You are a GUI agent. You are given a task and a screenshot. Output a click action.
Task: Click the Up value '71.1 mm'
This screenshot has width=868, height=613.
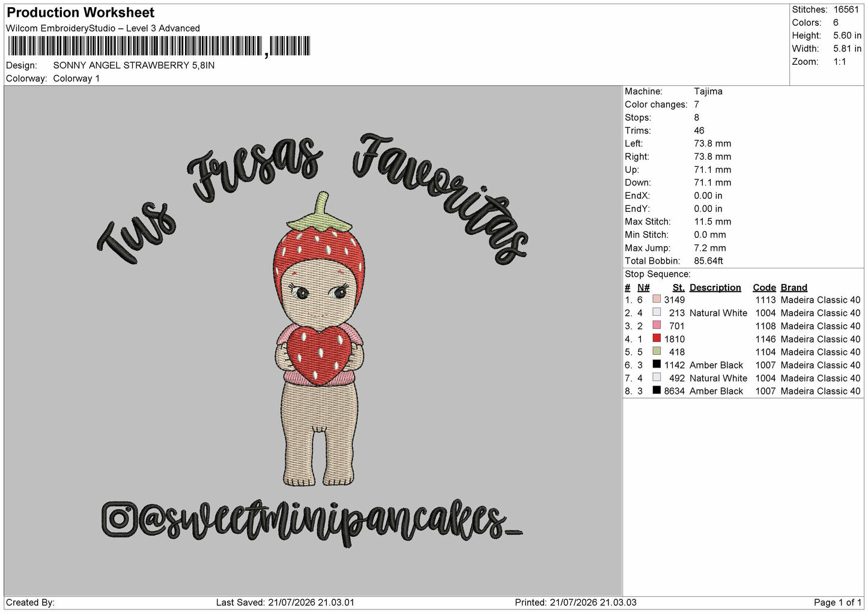click(712, 170)
